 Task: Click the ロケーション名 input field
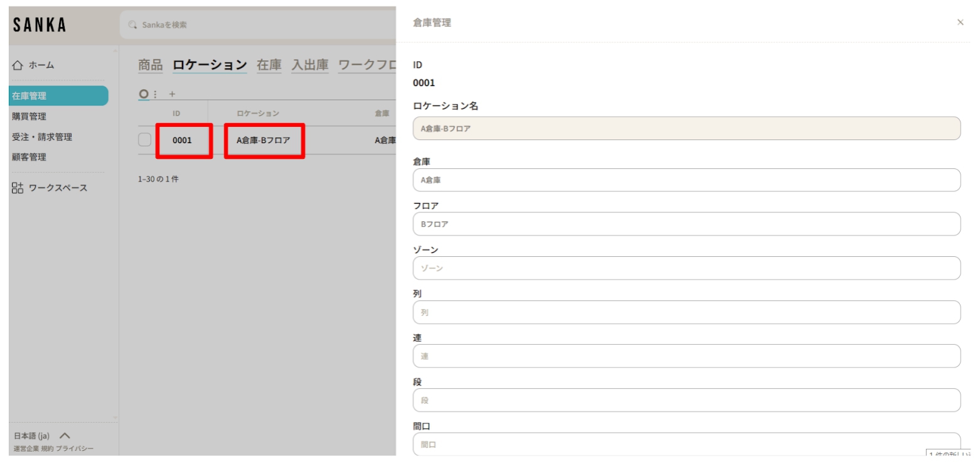pyautogui.click(x=686, y=128)
